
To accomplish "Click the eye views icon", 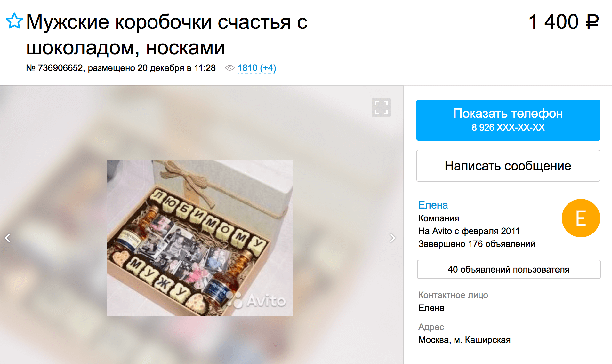I will click(x=229, y=68).
